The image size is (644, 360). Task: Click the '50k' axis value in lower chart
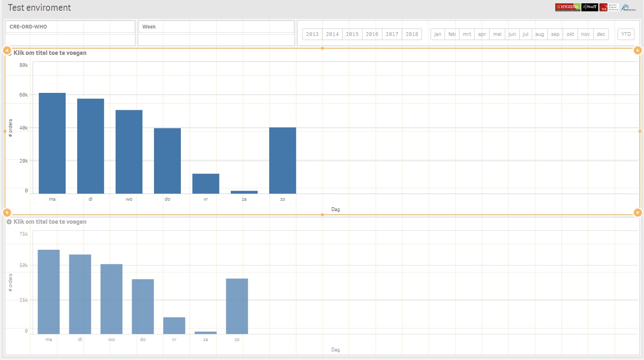[24, 265]
